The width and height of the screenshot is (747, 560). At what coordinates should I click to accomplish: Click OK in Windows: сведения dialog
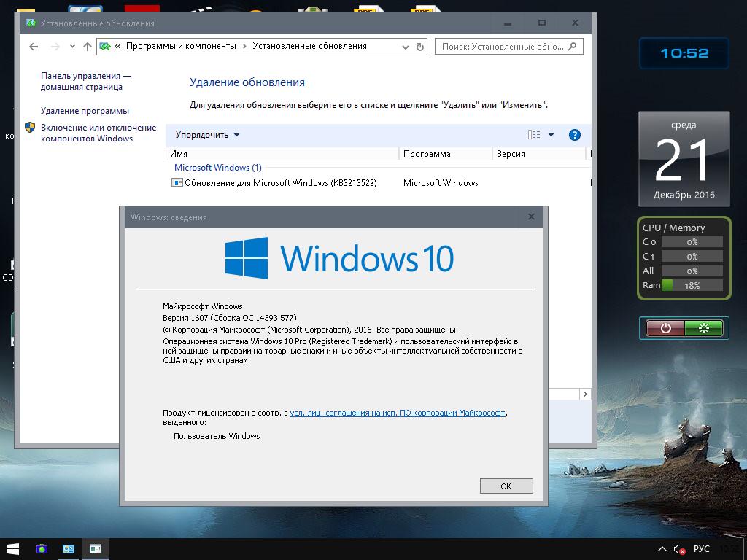click(506, 486)
